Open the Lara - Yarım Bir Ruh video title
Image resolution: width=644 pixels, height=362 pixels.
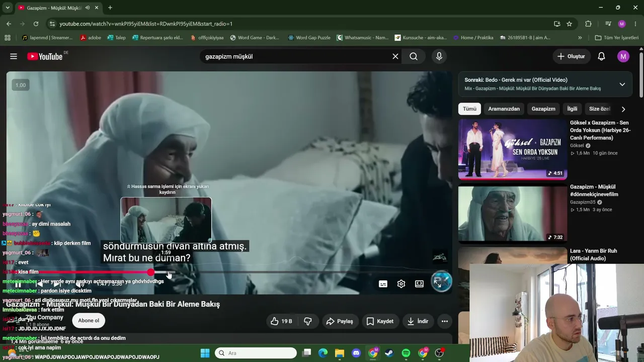pyautogui.click(x=593, y=254)
